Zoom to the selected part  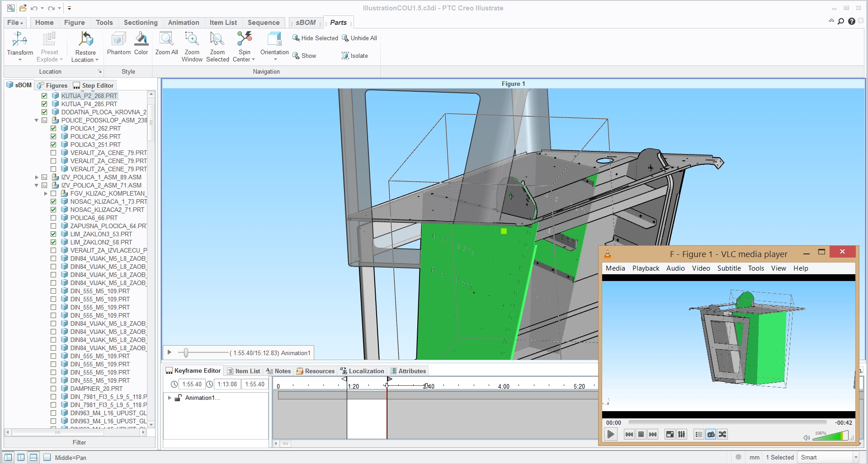pyautogui.click(x=217, y=47)
